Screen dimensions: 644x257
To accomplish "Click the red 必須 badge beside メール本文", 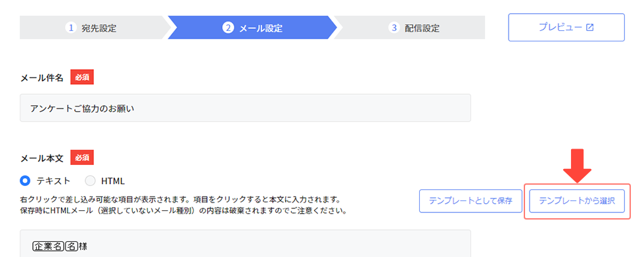I will (x=82, y=157).
